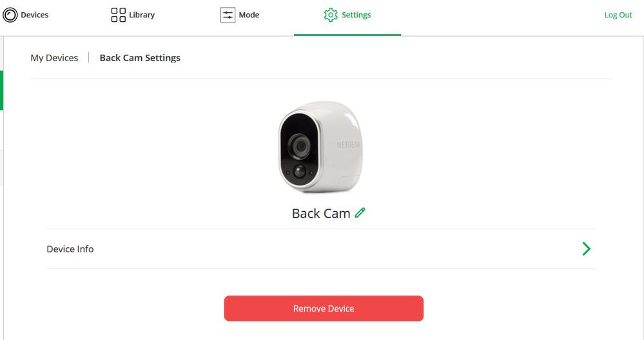Click the Settings gear icon
The image size is (644, 340).
click(x=331, y=15)
